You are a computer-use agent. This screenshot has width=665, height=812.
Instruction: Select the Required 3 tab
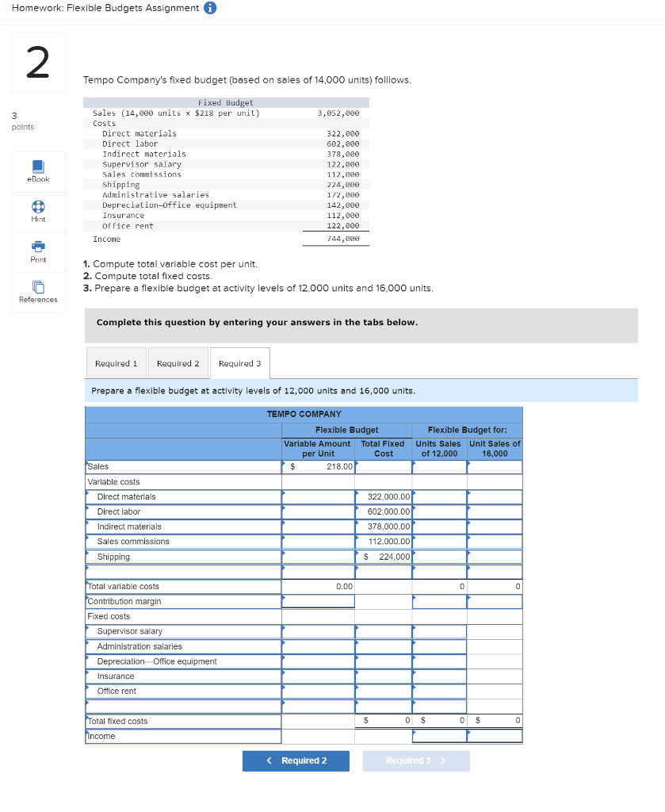pyautogui.click(x=239, y=362)
